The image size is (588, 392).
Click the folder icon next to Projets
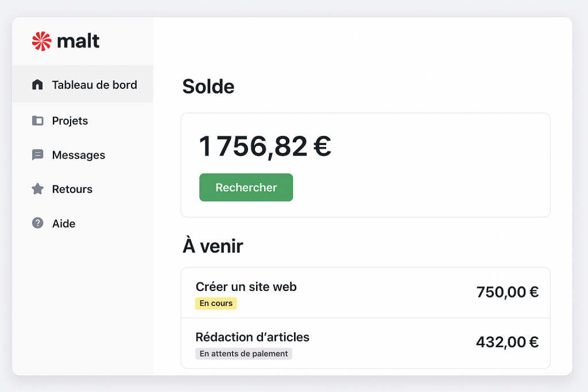pos(38,121)
